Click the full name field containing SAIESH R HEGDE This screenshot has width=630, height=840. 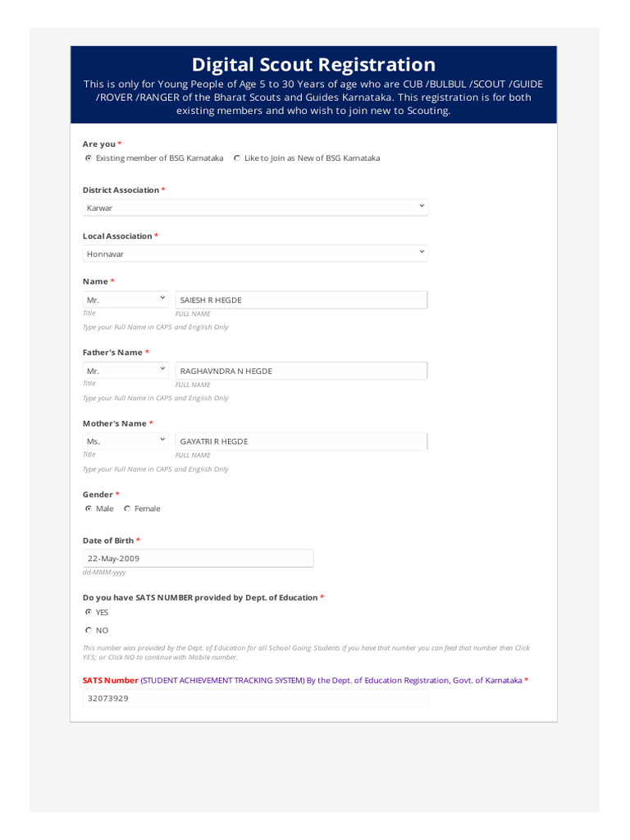click(301, 300)
